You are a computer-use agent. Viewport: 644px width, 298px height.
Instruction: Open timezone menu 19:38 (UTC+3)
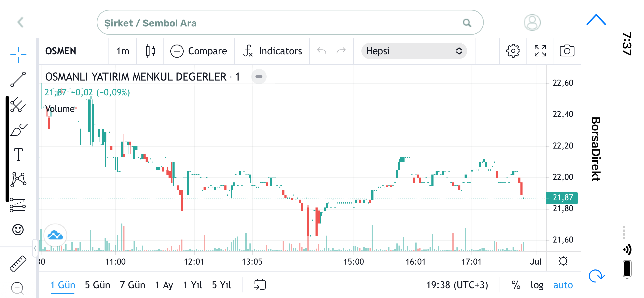point(457,285)
